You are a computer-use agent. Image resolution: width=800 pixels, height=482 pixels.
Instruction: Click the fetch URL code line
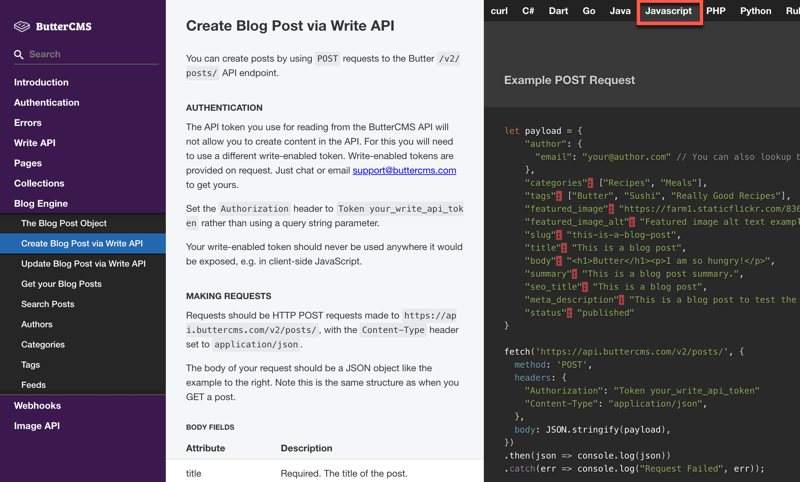click(624, 352)
